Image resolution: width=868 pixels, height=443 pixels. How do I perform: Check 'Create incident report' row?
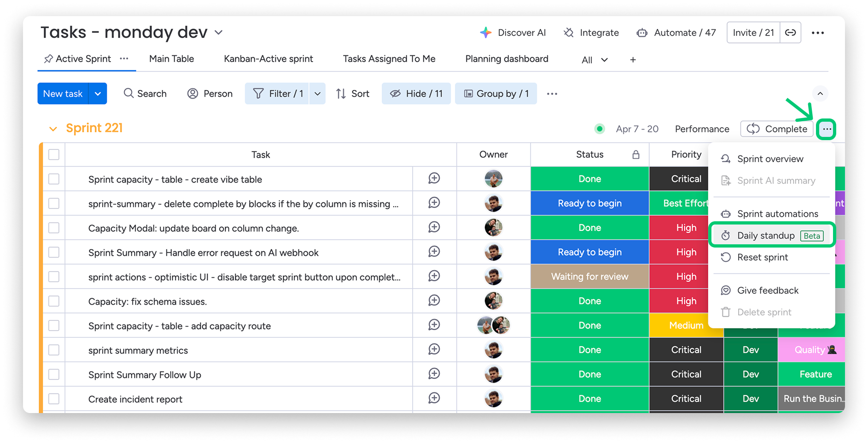[54, 399]
